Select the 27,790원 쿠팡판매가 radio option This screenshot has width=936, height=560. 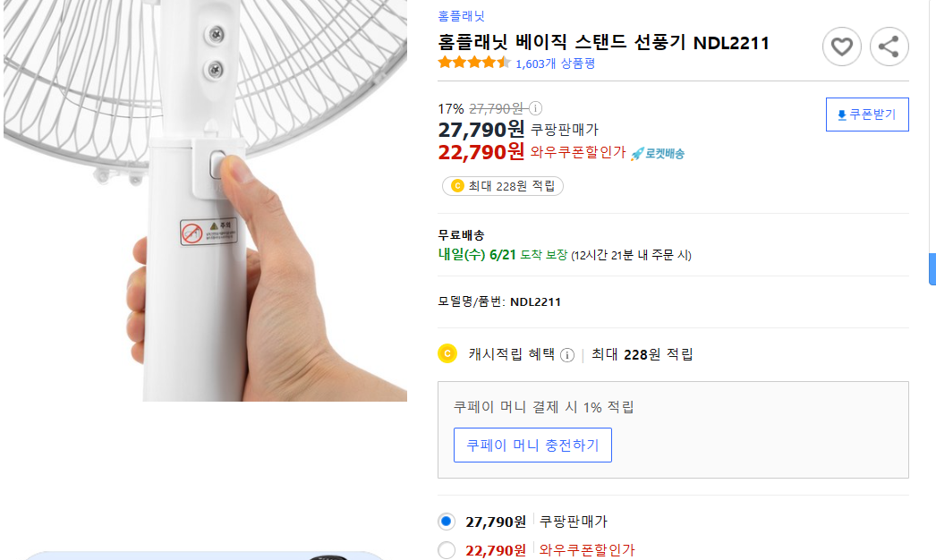click(x=447, y=522)
